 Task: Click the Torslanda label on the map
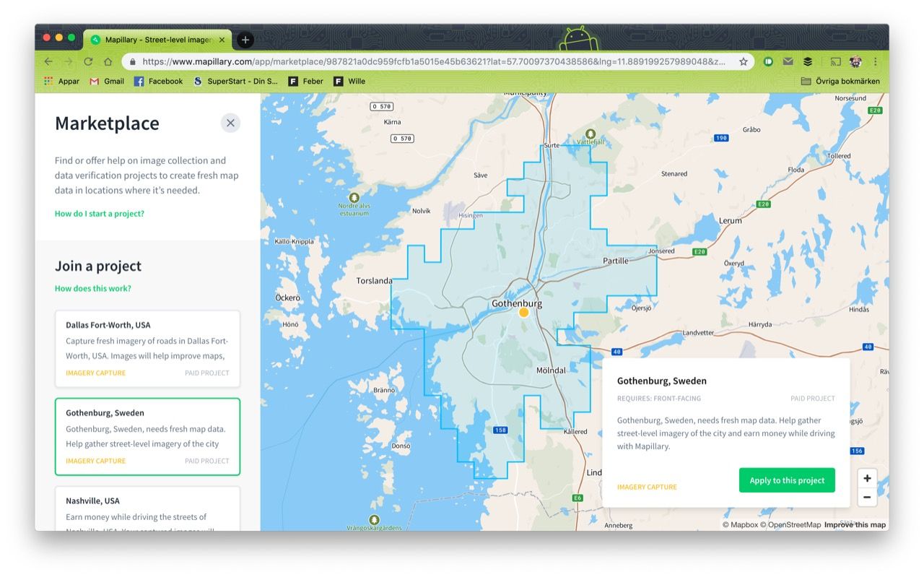[375, 280]
